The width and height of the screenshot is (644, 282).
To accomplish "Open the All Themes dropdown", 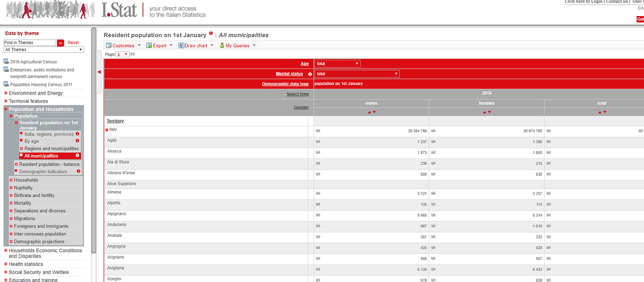I will pos(44,50).
